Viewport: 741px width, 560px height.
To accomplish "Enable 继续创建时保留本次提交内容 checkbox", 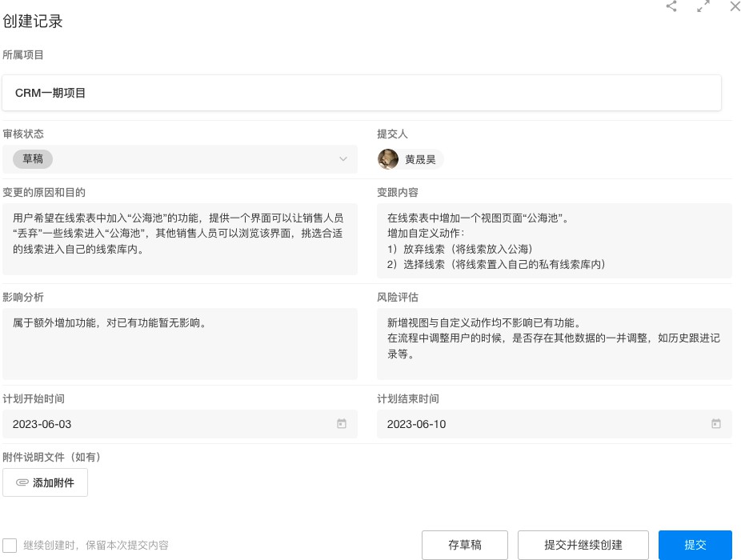I will pyautogui.click(x=10, y=545).
